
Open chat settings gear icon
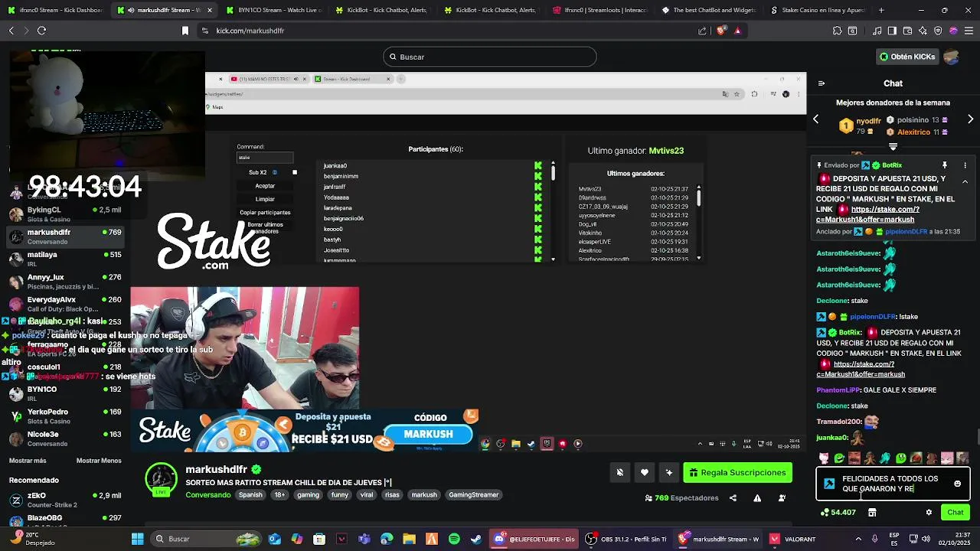[929, 513]
